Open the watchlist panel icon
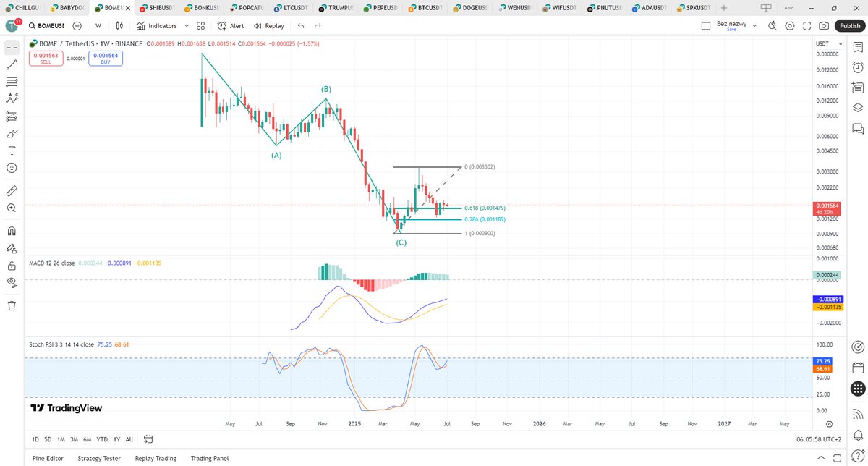This screenshot has height=466, width=868. (858, 48)
